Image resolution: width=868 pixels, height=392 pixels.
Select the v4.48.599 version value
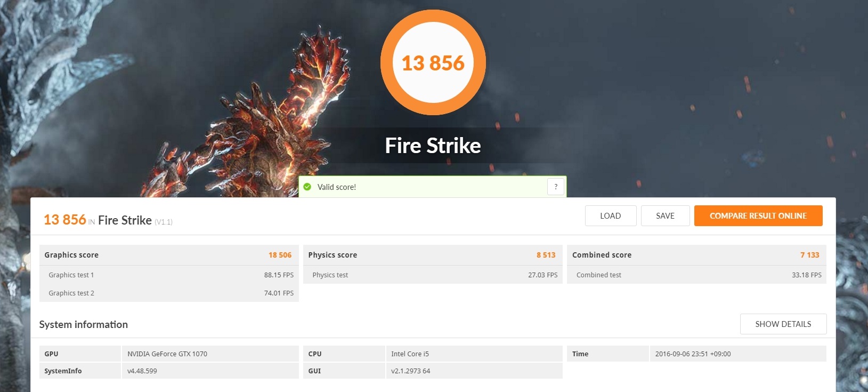tap(142, 371)
